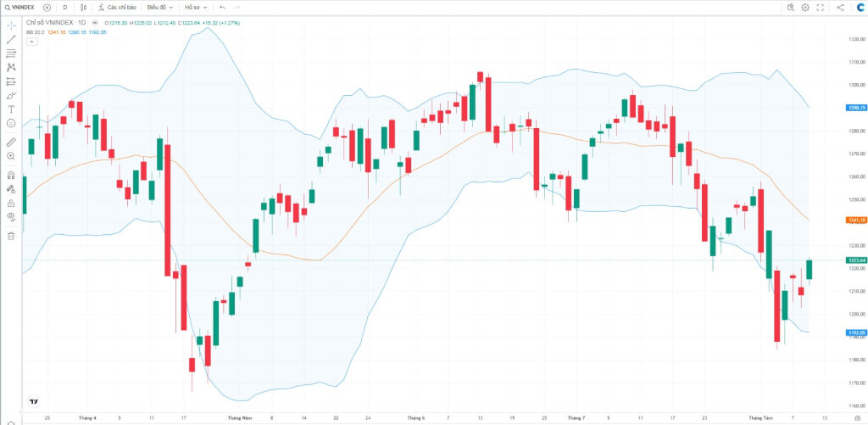The image size is (868, 425).
Task: Click the compare symbol plus button
Action: click(x=47, y=7)
